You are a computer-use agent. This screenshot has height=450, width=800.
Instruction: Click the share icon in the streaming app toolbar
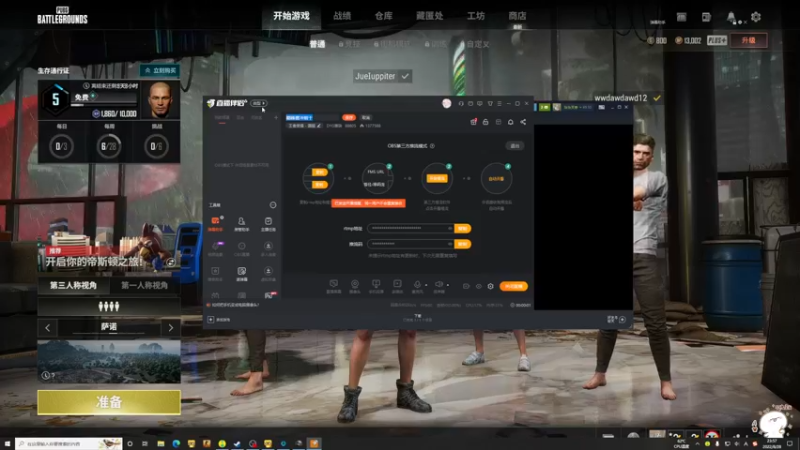(523, 122)
